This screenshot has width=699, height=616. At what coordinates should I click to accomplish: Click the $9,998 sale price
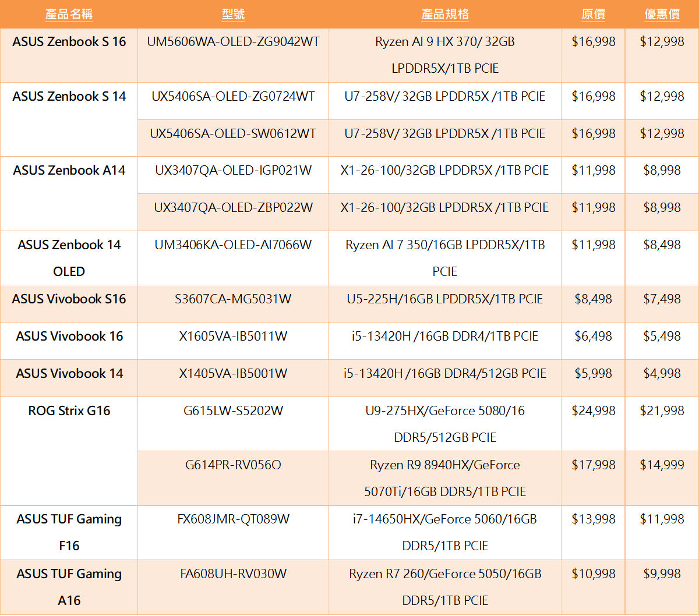click(662, 573)
